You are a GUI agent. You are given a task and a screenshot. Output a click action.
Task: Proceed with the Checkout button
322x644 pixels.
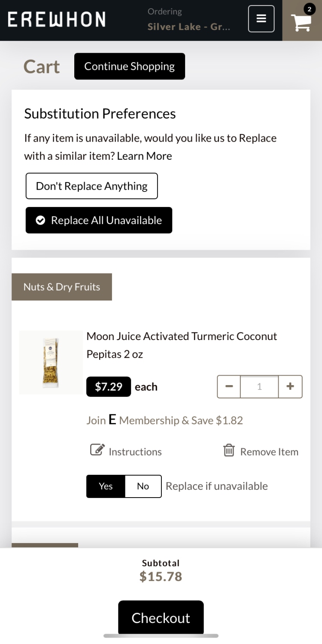coord(161,617)
